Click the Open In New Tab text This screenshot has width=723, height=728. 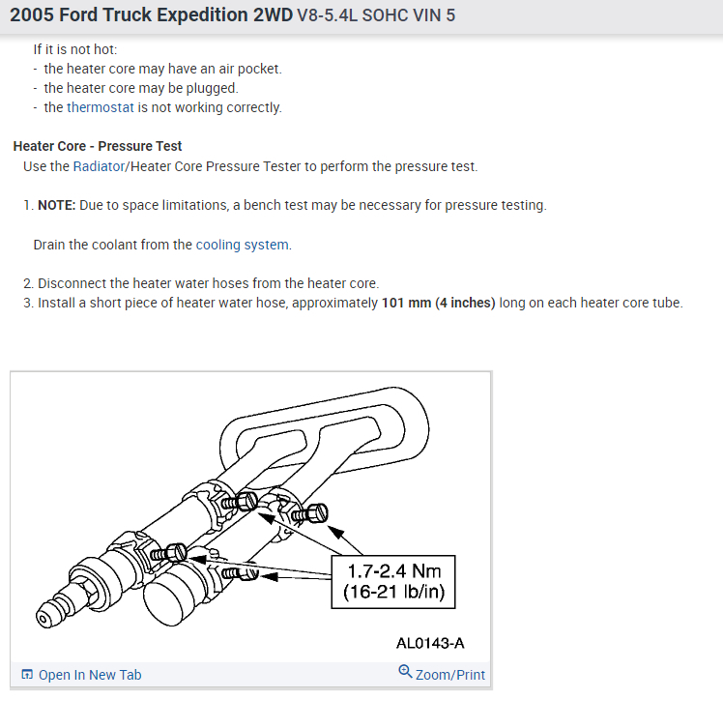(90, 675)
